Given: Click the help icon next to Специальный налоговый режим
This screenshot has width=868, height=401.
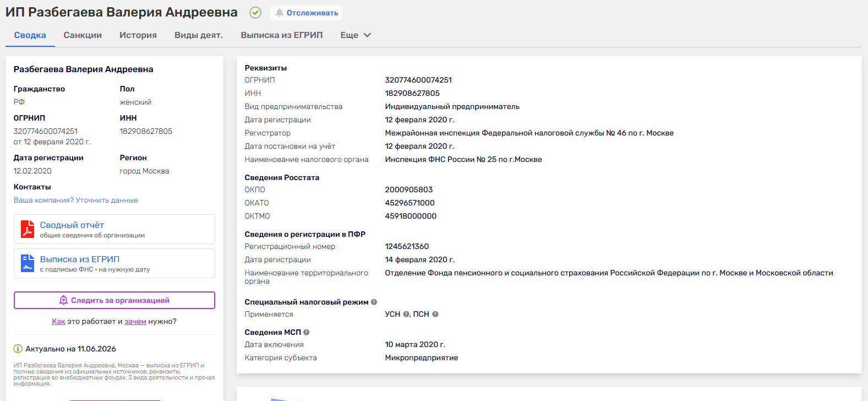Looking at the screenshot, I should (x=374, y=302).
